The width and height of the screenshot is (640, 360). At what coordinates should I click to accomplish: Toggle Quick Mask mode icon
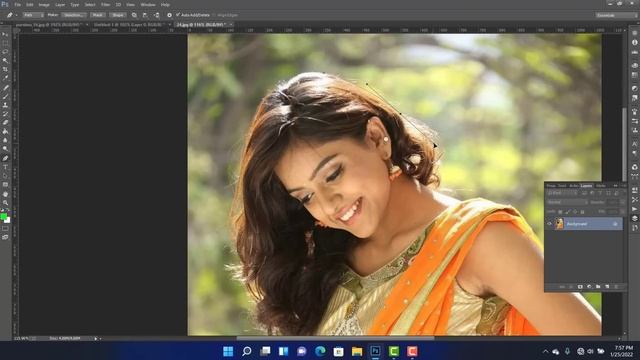point(5,229)
